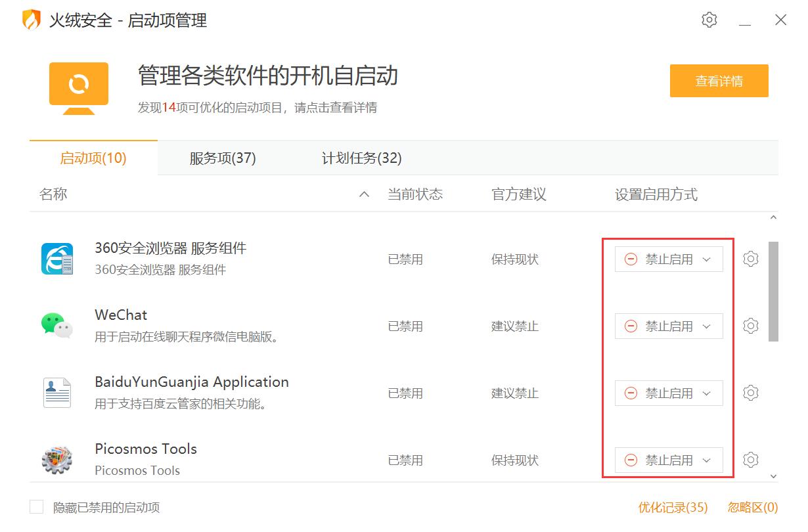Open the main settings gear

coord(709,20)
